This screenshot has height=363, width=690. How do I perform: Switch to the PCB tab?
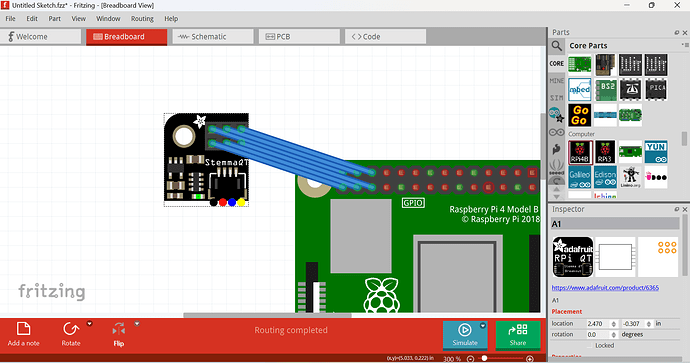tap(299, 37)
